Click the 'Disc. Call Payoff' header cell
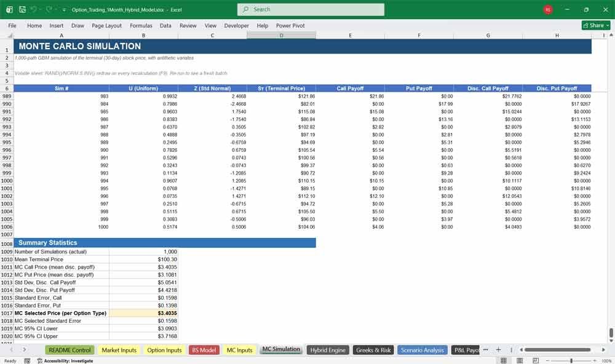 pos(488,89)
